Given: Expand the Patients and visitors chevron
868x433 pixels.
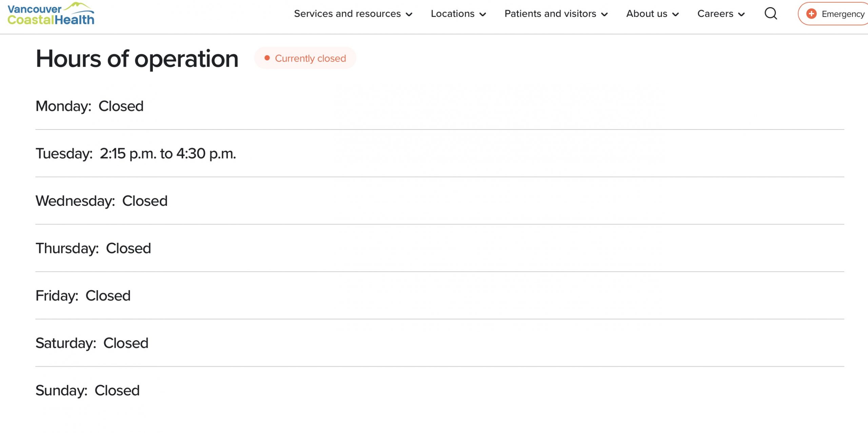Looking at the screenshot, I should click(604, 15).
